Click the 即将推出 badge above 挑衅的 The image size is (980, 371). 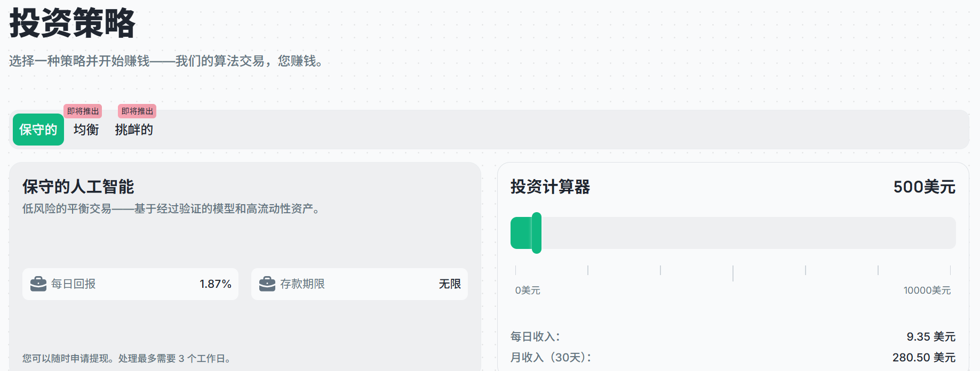click(137, 111)
